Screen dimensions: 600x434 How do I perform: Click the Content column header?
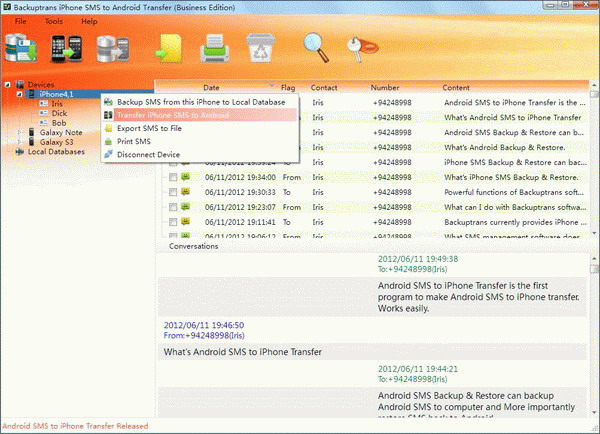(x=456, y=88)
